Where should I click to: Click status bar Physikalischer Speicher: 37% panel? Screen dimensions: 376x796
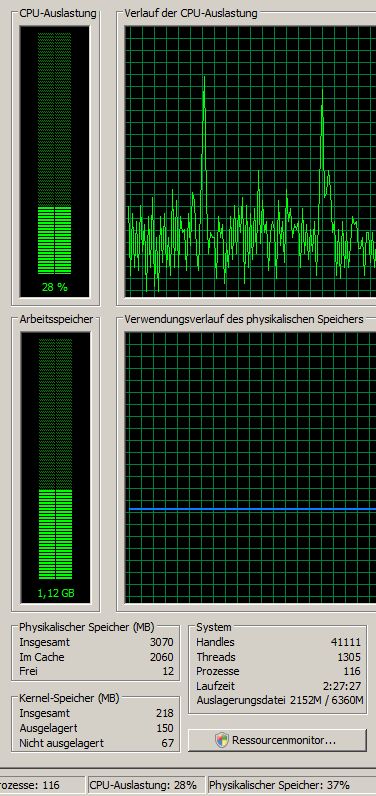click(292, 785)
